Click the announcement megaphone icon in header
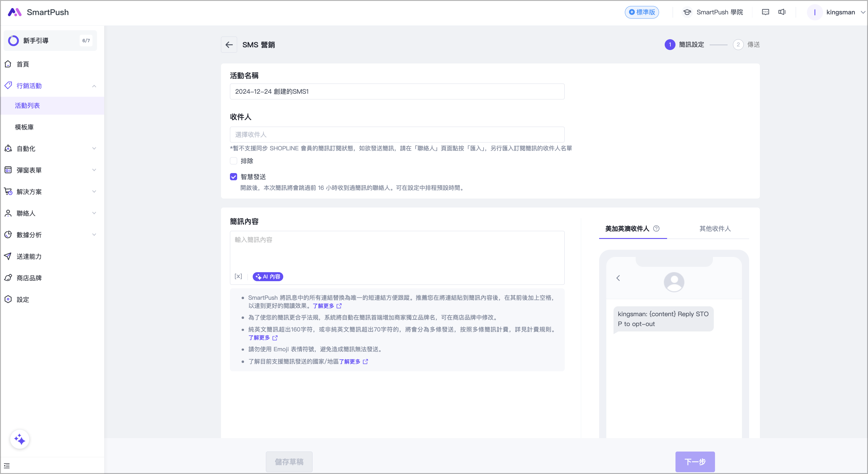Viewport: 868px width, 474px height. [x=782, y=12]
